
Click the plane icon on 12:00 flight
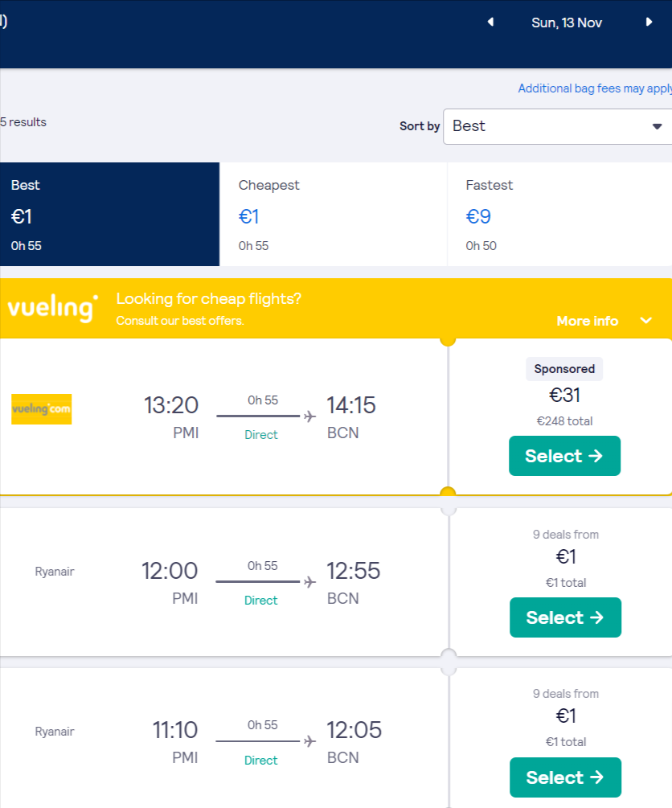point(309,582)
